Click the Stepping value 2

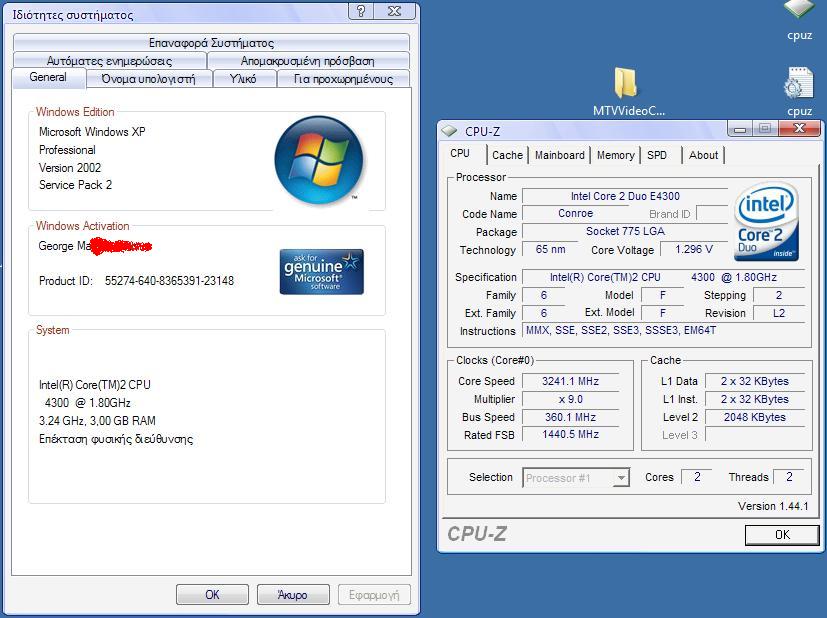coord(779,295)
